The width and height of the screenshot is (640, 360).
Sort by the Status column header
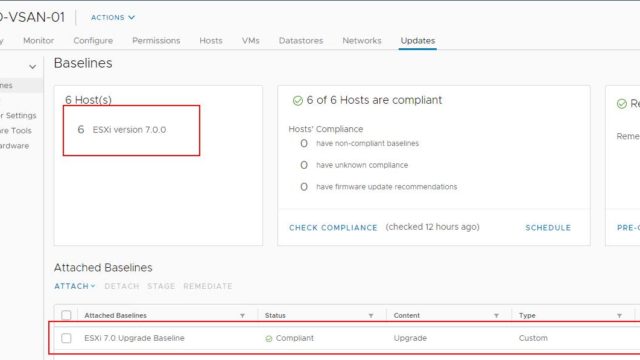pyautogui.click(x=275, y=316)
